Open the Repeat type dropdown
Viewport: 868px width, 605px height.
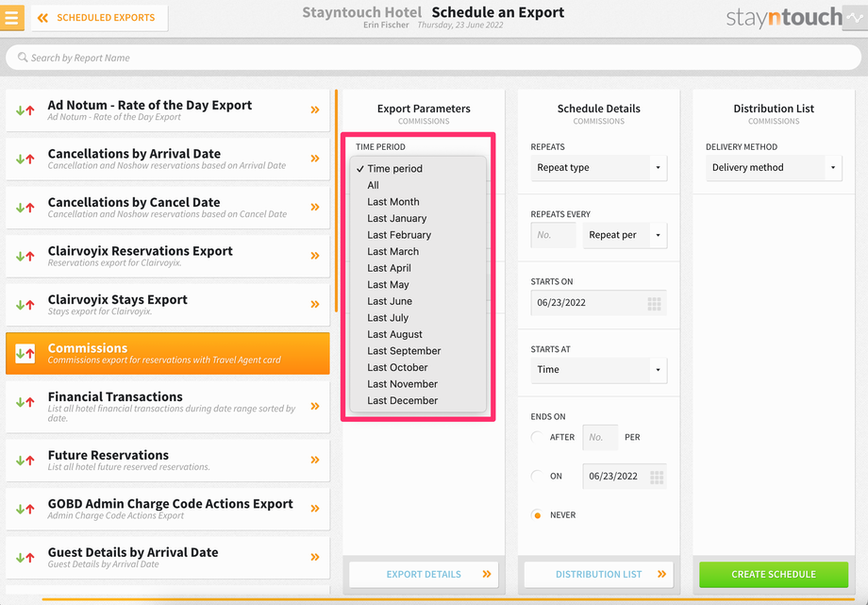598,167
